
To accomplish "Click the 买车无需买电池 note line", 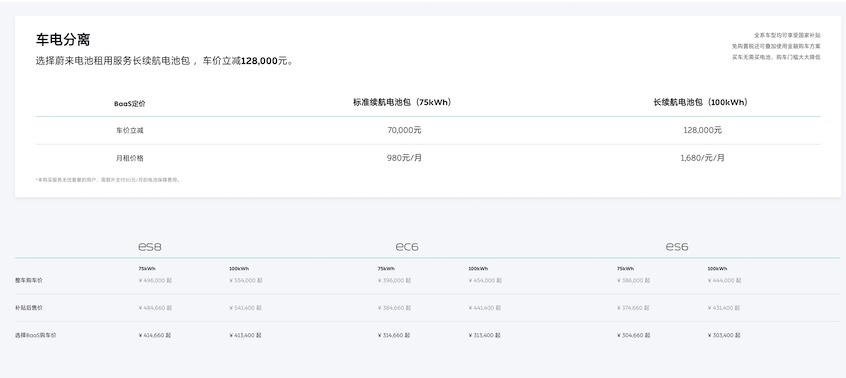I will point(776,57).
